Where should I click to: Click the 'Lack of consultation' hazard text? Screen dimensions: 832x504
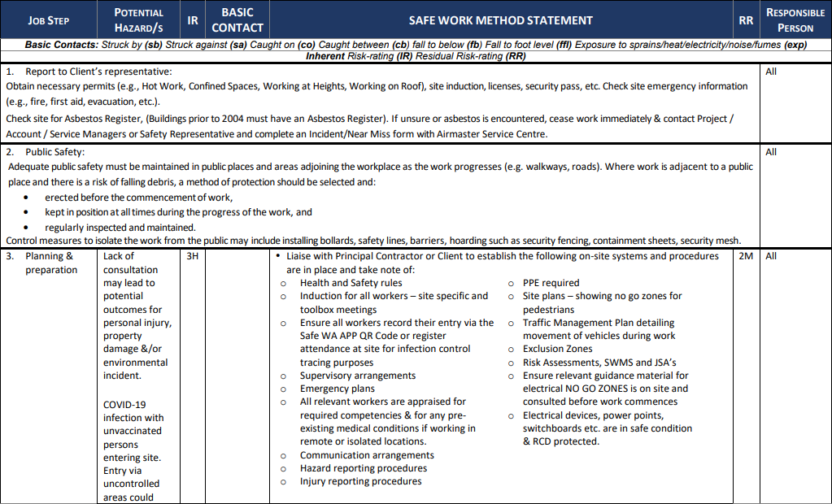click(137, 315)
